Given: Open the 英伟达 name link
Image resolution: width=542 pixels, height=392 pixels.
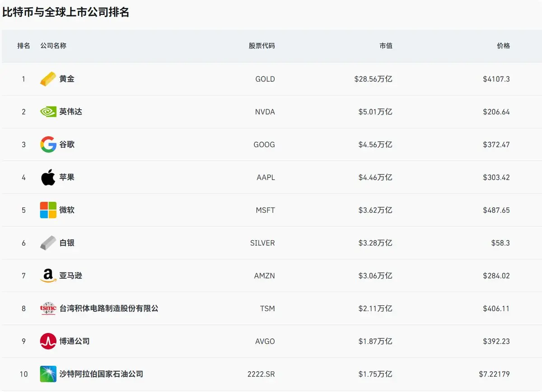Looking at the screenshot, I should pyautogui.click(x=71, y=112).
